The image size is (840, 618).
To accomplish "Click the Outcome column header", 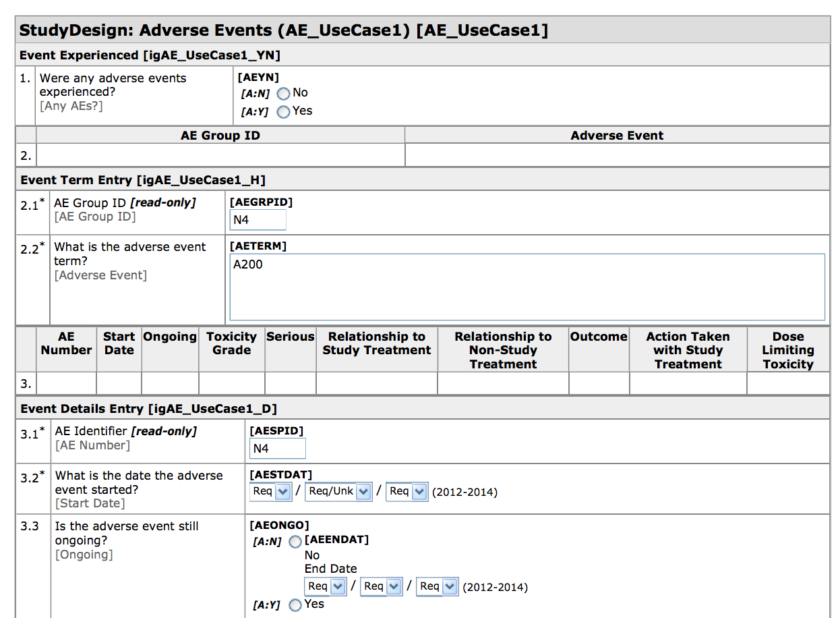I will click(598, 336).
